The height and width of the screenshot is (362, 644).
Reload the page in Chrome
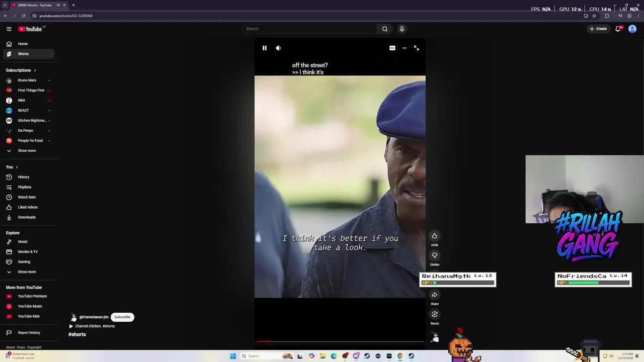pos(24,16)
